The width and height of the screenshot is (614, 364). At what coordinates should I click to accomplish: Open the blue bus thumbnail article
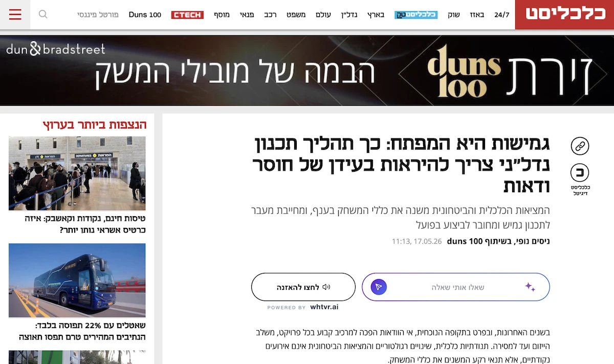point(77,280)
